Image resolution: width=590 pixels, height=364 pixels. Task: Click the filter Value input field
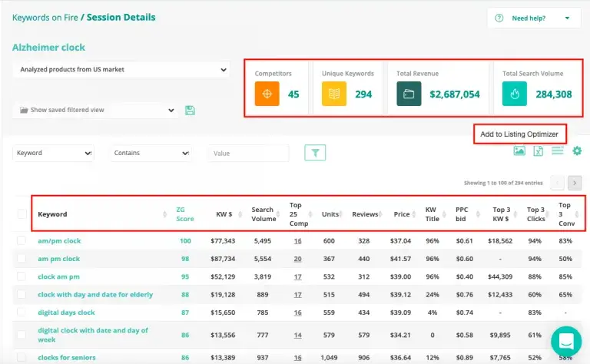point(247,153)
